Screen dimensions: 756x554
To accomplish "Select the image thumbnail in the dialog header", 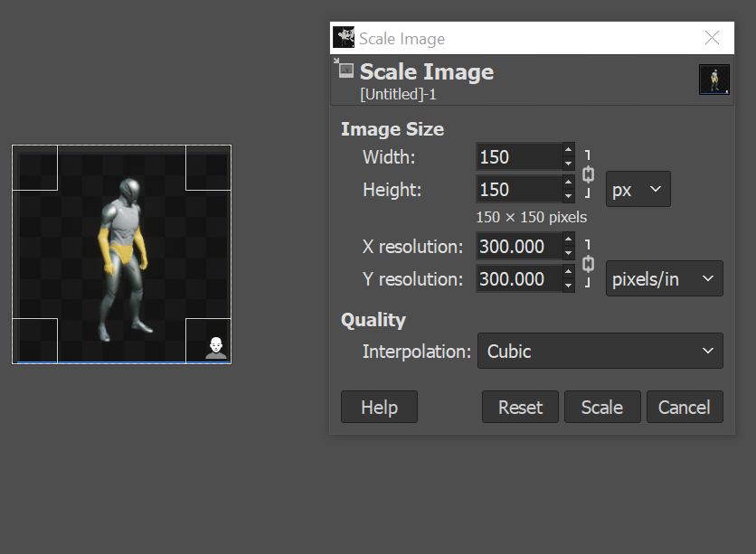I will (x=713, y=80).
